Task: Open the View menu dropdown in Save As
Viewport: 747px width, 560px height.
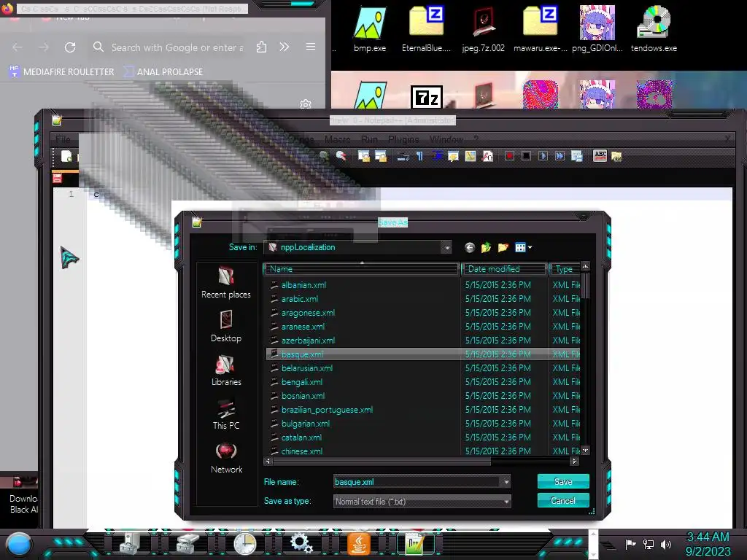Action: [x=523, y=247]
